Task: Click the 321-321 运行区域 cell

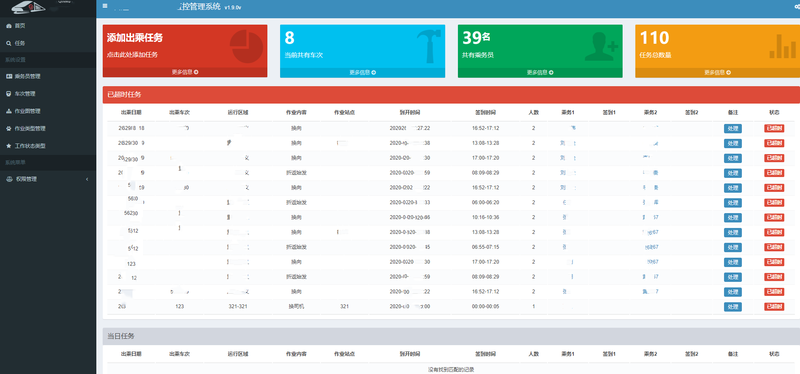Action: click(238, 307)
